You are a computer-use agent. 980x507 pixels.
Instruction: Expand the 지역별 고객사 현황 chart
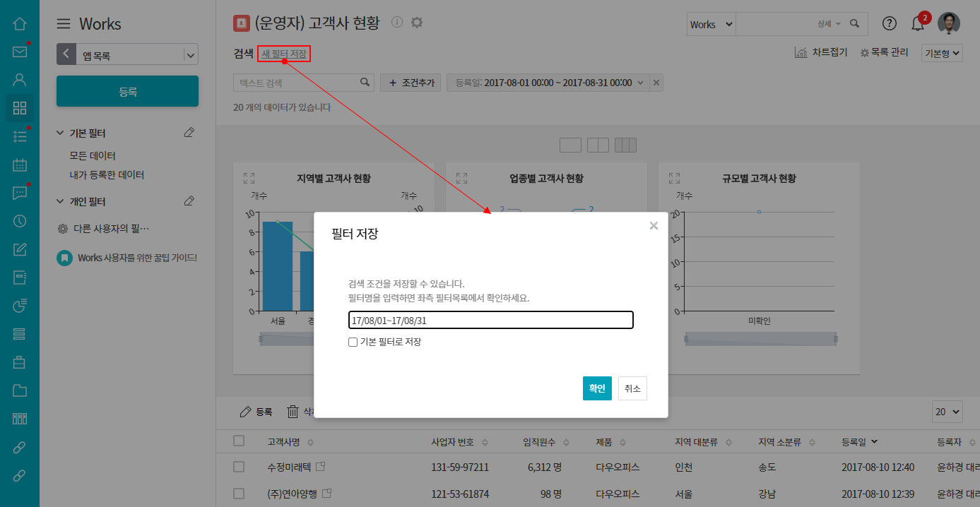(249, 179)
